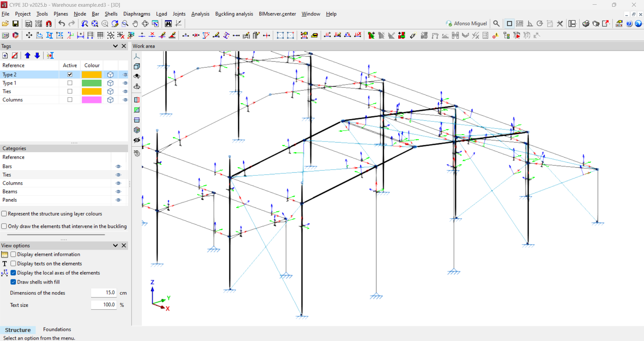
Task: Activate the pan hand tool
Action: 135,23
